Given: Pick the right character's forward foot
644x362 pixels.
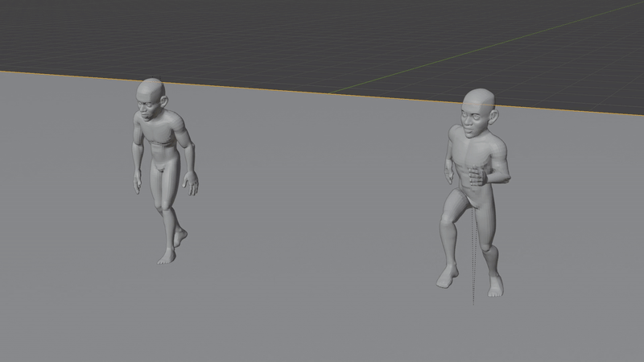Looking at the screenshot, I should pyautogui.click(x=448, y=278).
